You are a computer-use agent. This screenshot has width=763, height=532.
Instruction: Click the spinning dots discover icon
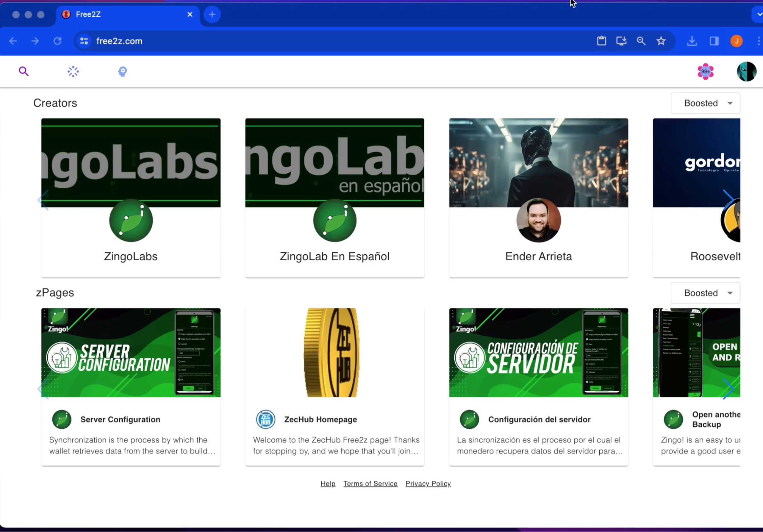point(73,71)
